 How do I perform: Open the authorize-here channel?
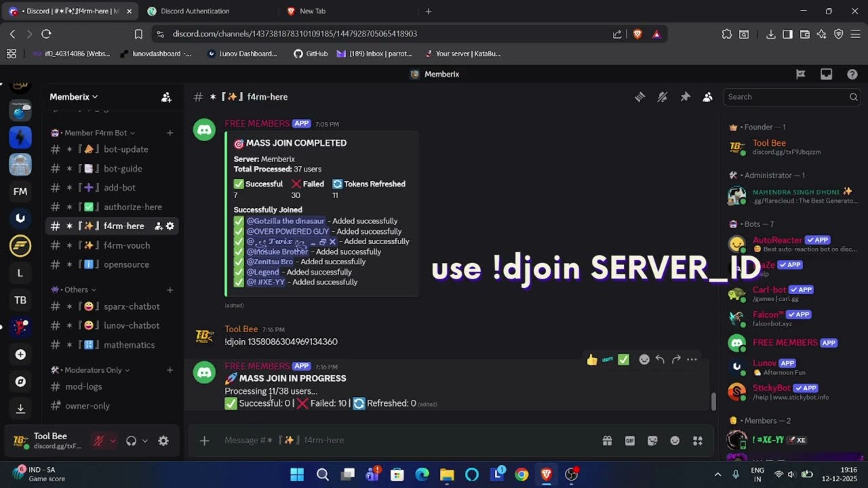click(112, 207)
